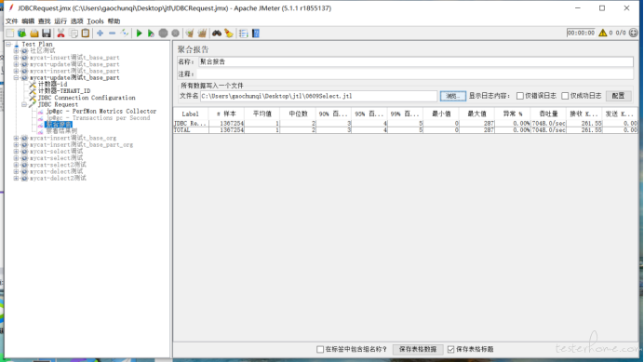
Task: Expand the 社区测试 thread group
Action: [x=16, y=50]
